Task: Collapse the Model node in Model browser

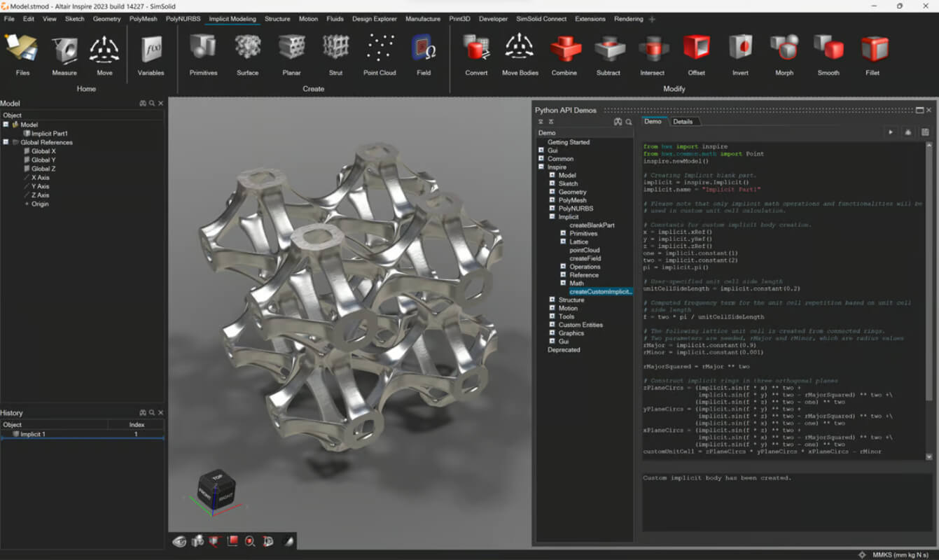Action: click(x=6, y=125)
